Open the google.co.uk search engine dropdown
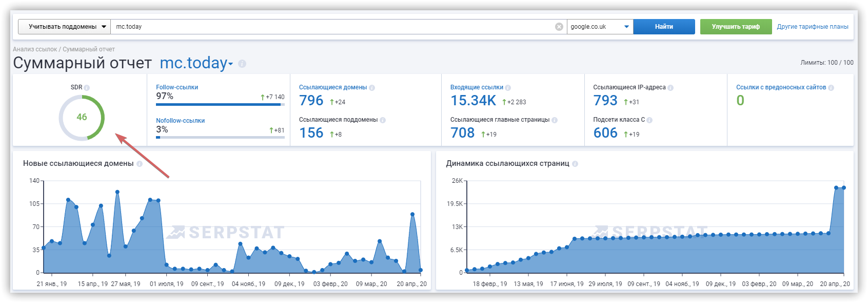868x303 pixels. click(600, 27)
